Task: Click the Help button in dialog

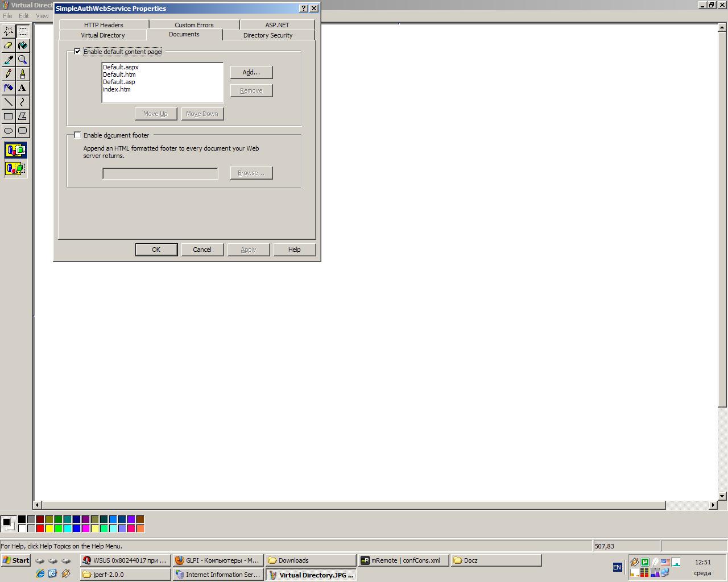Action: 294,250
